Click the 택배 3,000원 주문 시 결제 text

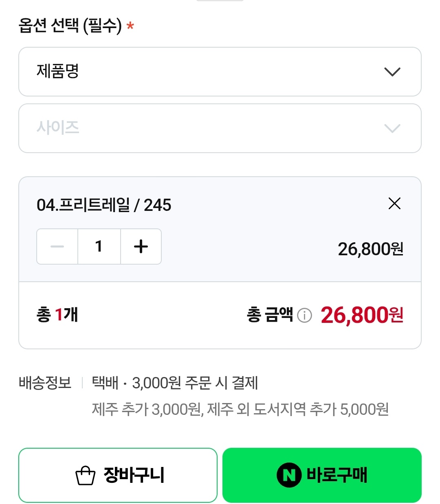175,383
